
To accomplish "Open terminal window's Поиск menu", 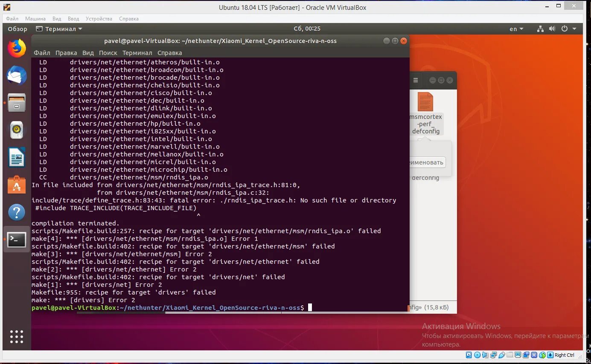I will tap(108, 53).
